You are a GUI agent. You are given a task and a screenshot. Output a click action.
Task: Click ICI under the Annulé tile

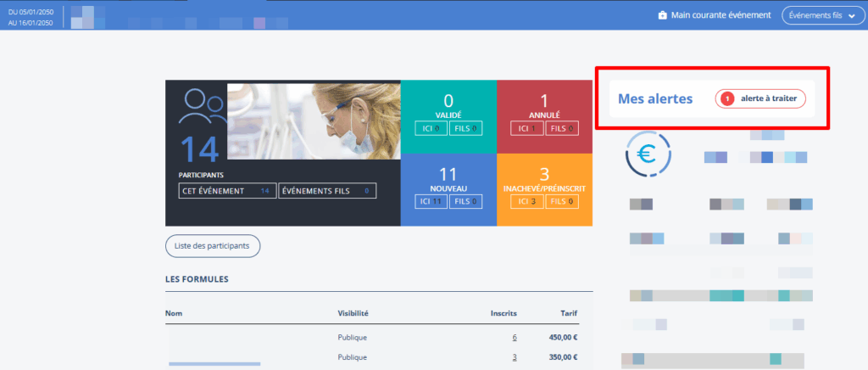click(x=527, y=129)
